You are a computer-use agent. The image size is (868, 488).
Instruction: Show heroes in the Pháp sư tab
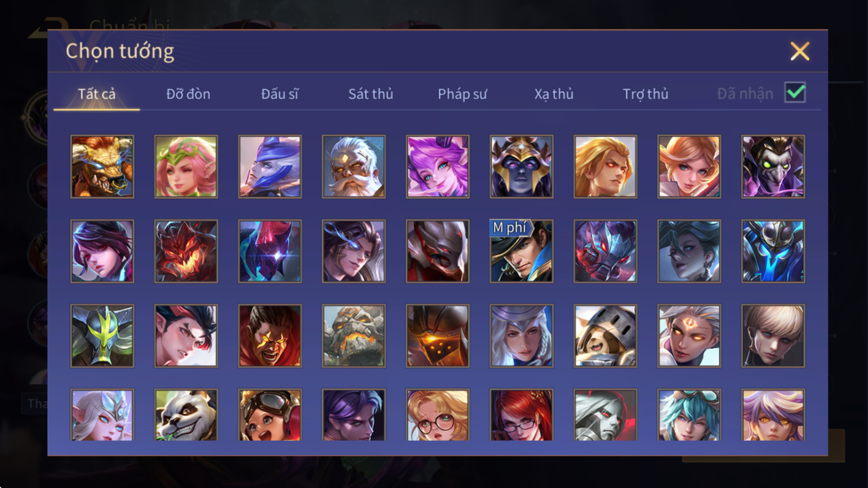[462, 94]
